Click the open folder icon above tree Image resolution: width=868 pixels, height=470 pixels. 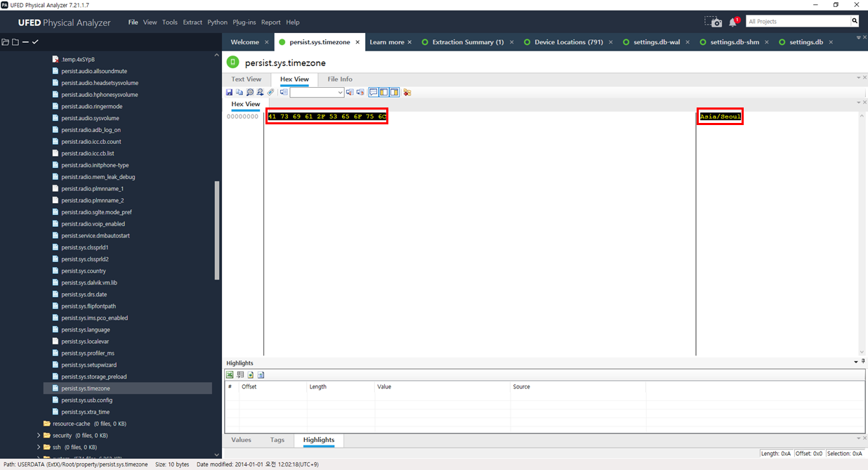tap(5, 42)
